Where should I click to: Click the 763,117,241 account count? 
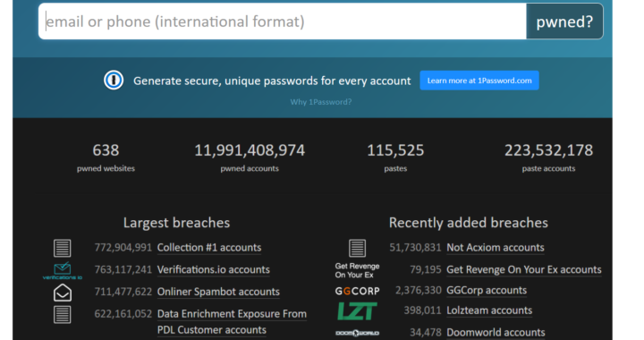click(123, 270)
